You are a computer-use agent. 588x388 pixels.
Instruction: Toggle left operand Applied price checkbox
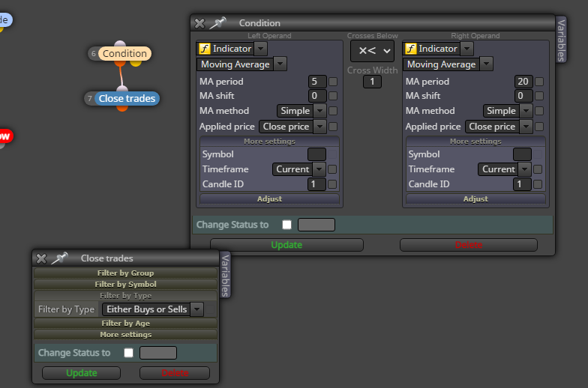click(x=333, y=127)
